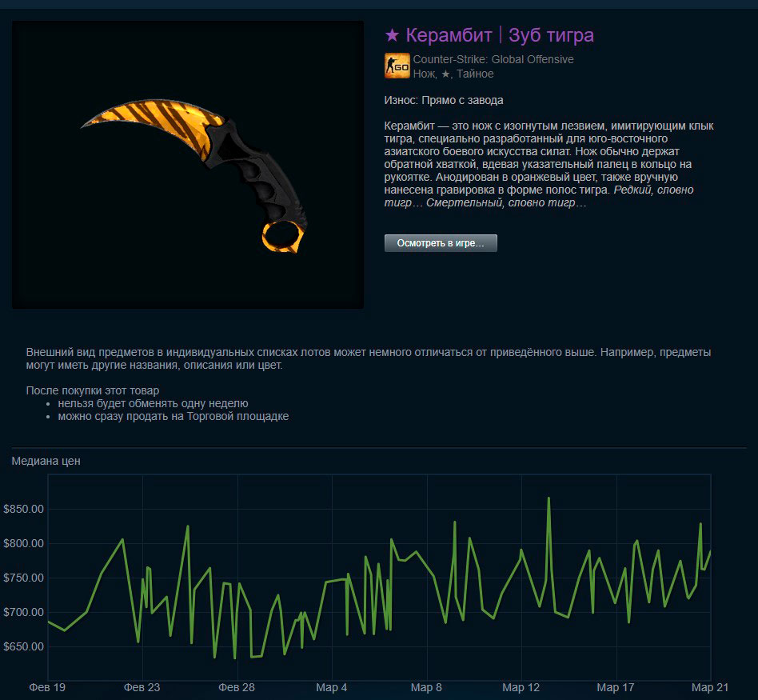Image resolution: width=758 pixels, height=700 pixels.
Task: Click the purple star before Керамбит title
Action: click(x=392, y=35)
